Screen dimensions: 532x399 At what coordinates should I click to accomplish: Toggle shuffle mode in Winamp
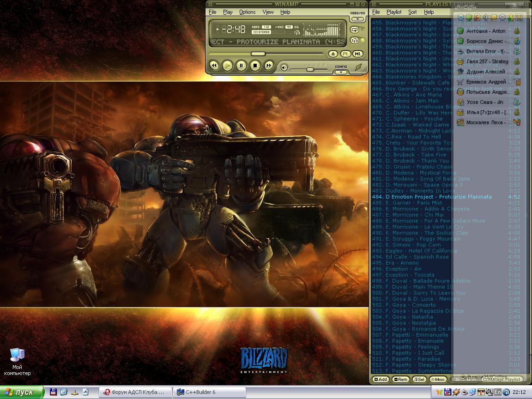(355, 40)
